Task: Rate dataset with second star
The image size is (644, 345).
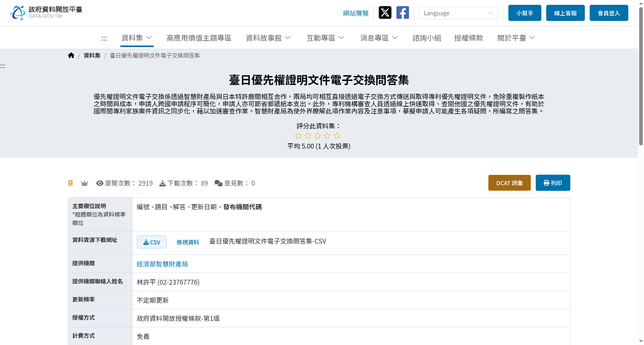Action: 308,136
